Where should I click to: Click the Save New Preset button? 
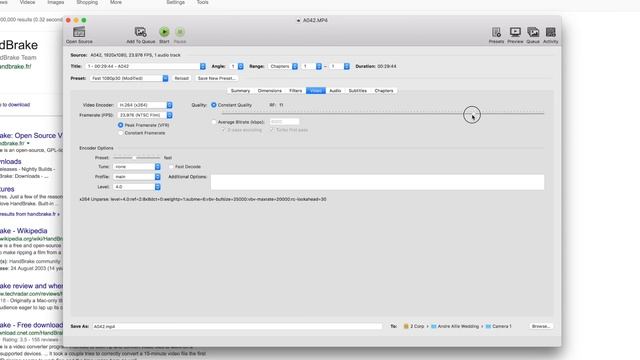click(x=216, y=78)
